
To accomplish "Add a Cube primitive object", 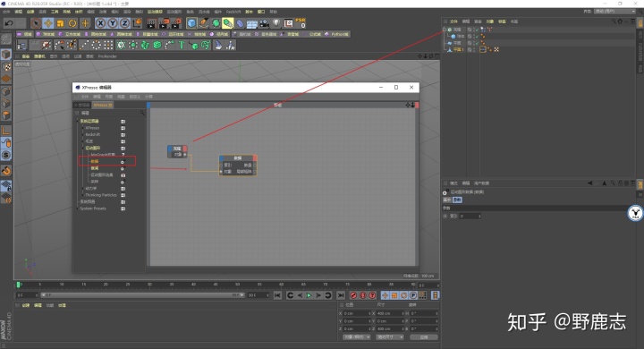I will click(191, 23).
